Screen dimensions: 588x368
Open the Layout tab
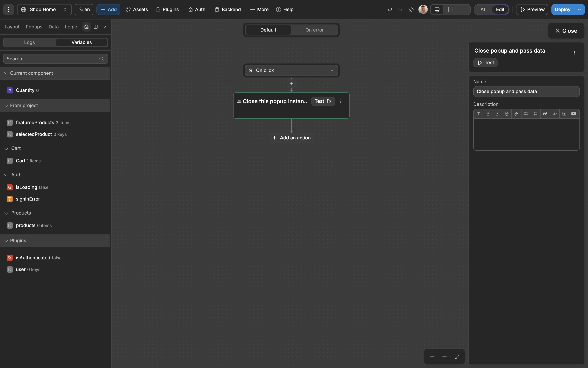click(x=12, y=27)
